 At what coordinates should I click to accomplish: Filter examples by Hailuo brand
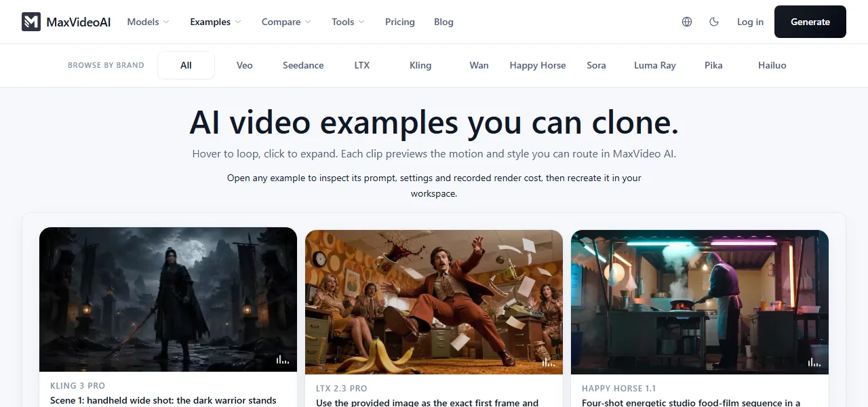click(772, 65)
